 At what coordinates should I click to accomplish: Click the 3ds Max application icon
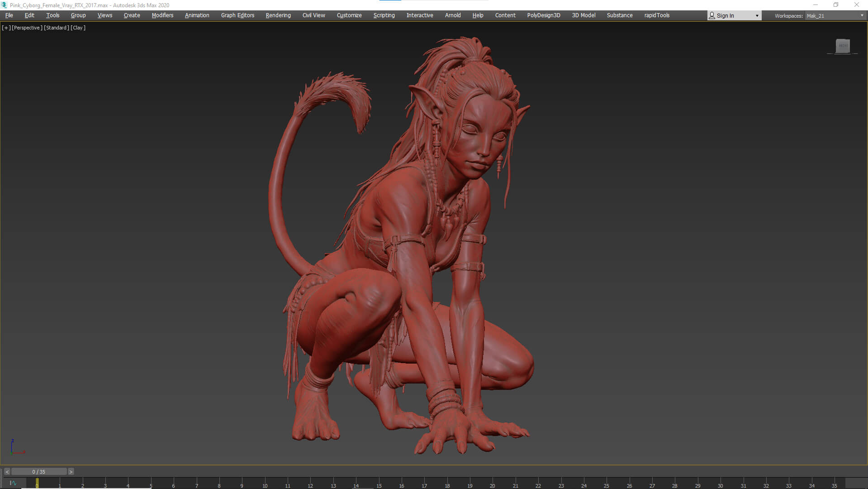(x=4, y=5)
